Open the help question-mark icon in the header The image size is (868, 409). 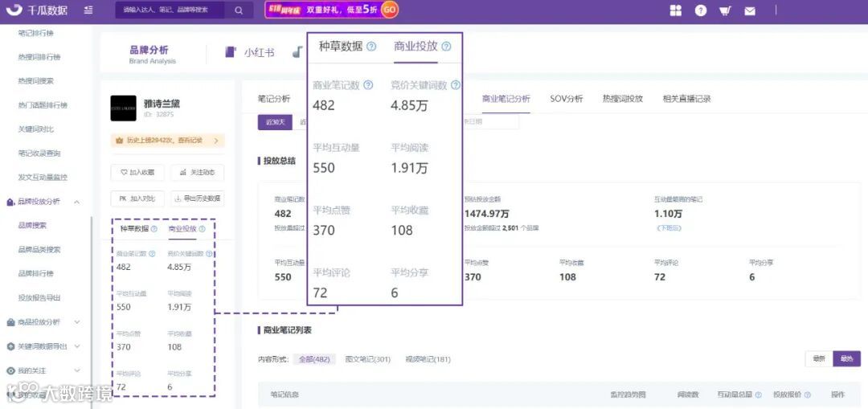(701, 10)
